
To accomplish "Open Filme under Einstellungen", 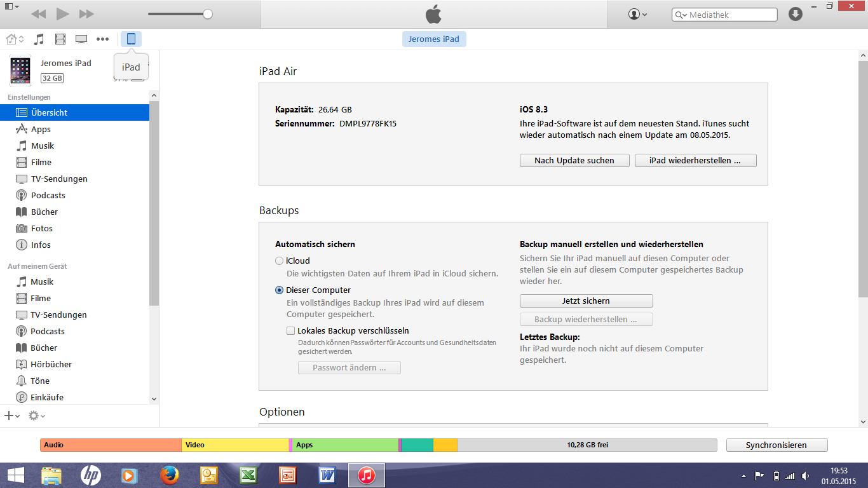I will coord(75,162).
